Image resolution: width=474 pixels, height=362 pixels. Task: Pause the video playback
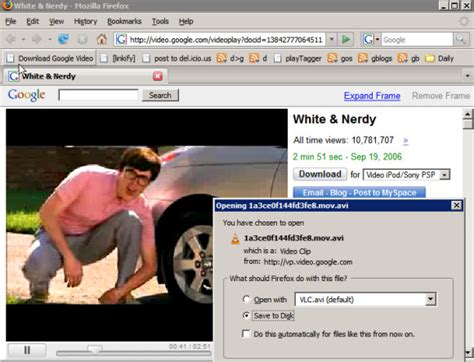(27, 350)
